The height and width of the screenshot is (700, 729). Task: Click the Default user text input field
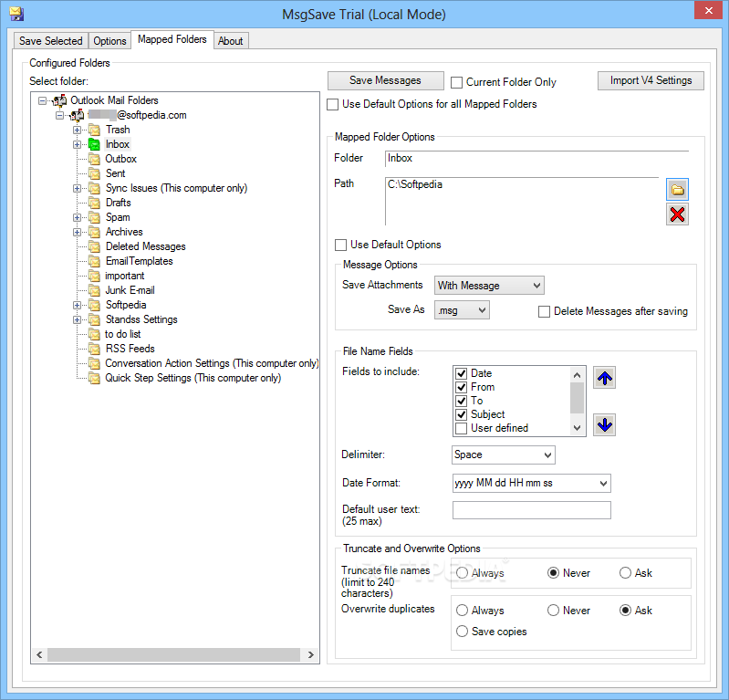531,510
